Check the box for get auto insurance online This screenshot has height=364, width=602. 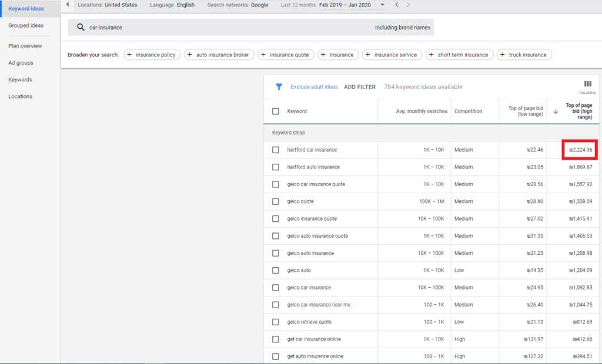click(x=276, y=356)
